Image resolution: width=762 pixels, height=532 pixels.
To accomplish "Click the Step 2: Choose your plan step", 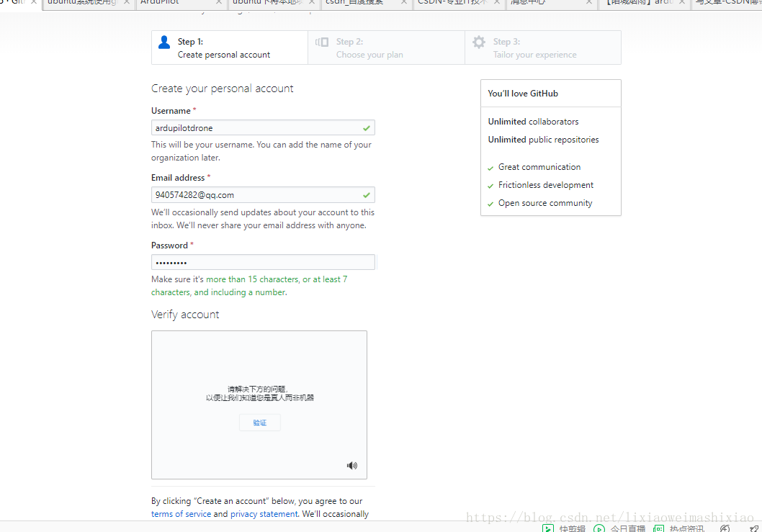I will 386,48.
